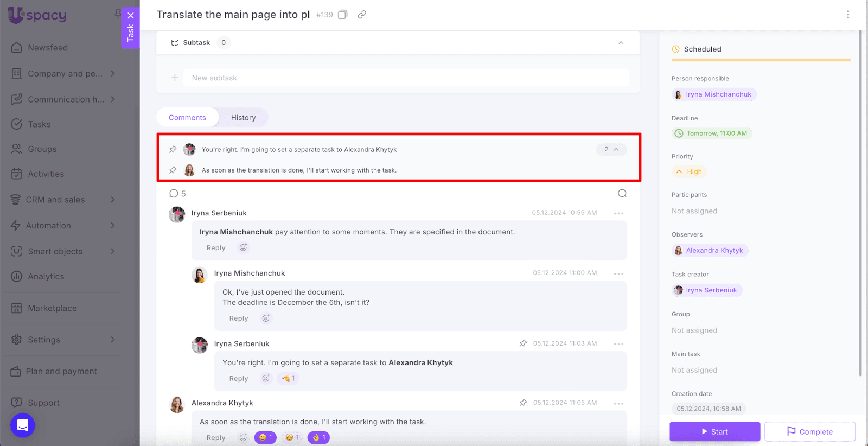This screenshot has width=868, height=446.
Task: Copy the task link via chain icon
Action: (x=362, y=15)
